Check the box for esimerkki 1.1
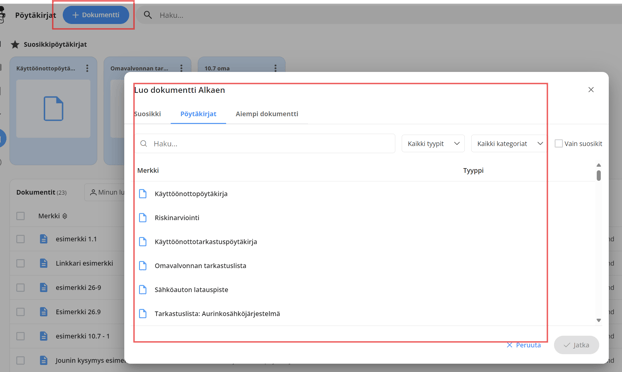 (x=20, y=239)
